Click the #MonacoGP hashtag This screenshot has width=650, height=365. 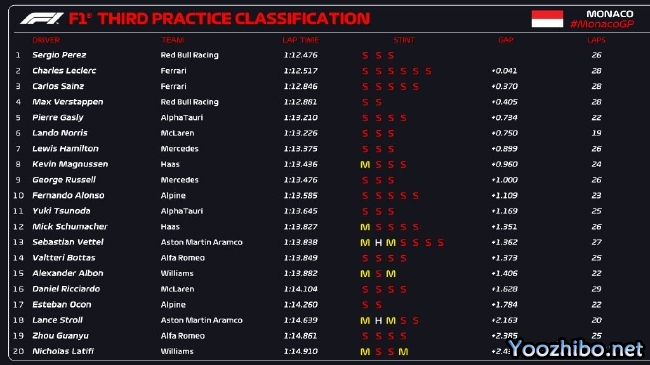pyautogui.click(x=602, y=24)
